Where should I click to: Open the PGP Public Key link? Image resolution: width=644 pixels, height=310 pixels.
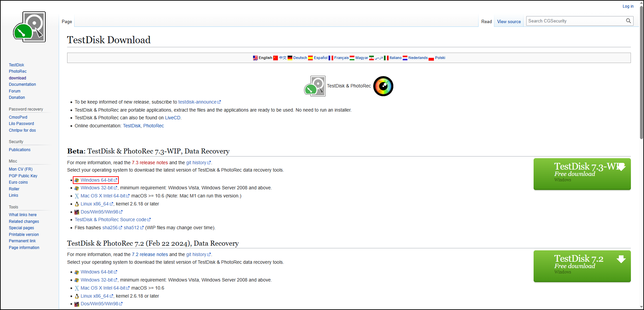[23, 176]
